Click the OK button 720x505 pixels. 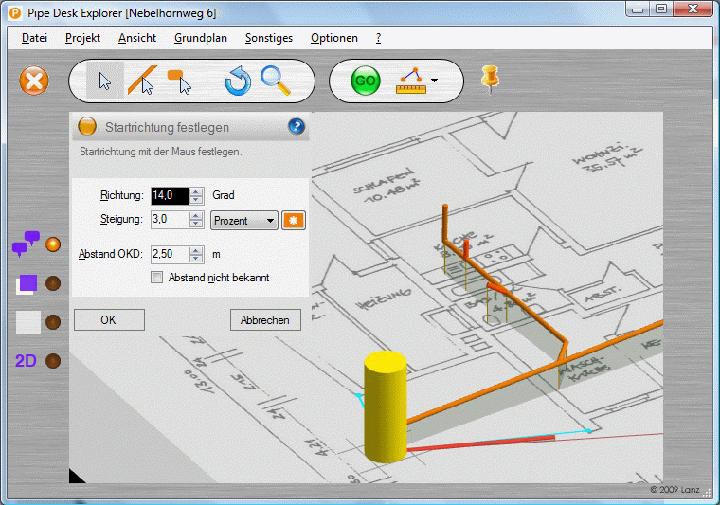coord(109,320)
